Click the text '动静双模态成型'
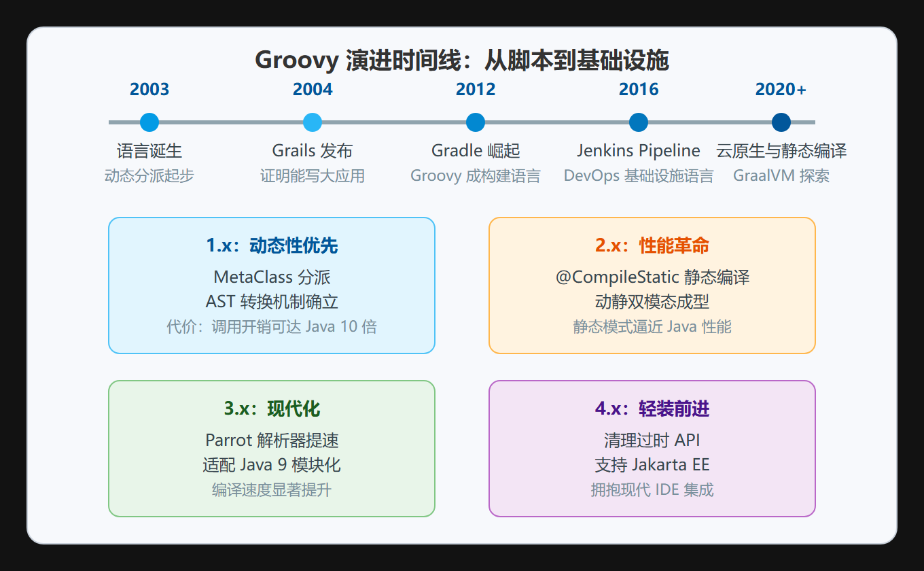The width and height of the screenshot is (924, 571). coord(652,302)
